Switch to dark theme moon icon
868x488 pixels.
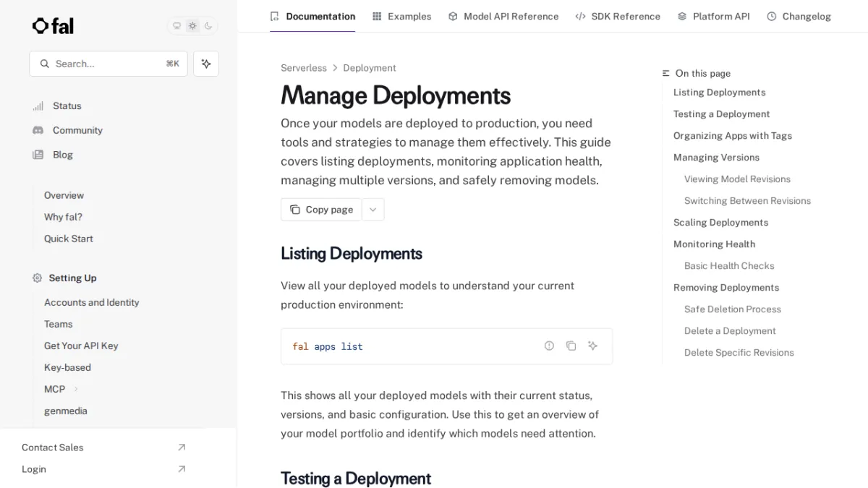(x=208, y=26)
